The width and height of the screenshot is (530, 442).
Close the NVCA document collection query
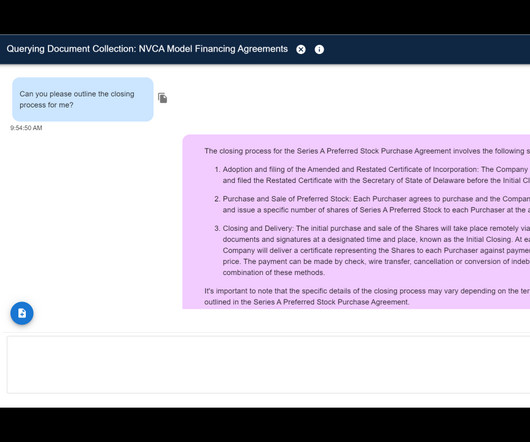(301, 49)
